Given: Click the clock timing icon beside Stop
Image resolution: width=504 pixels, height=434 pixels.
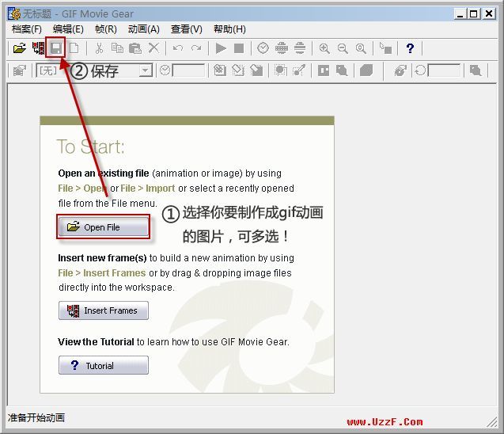Looking at the screenshot, I should (x=263, y=48).
